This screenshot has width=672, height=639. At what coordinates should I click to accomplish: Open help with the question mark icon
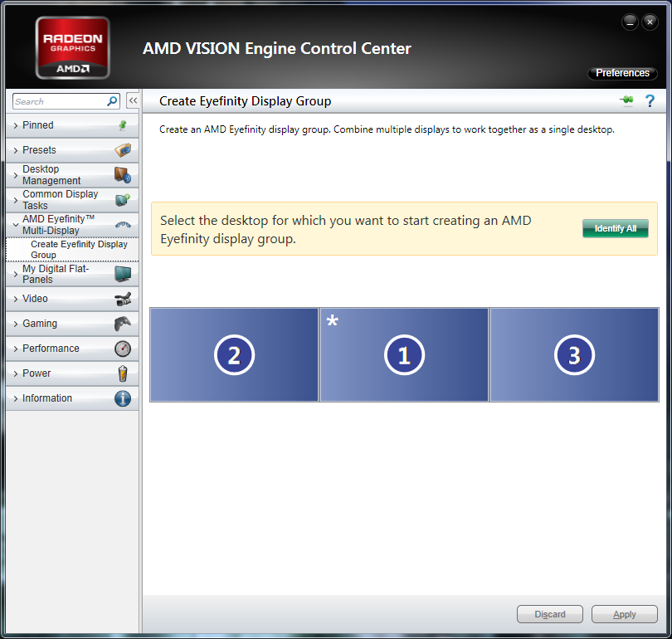650,101
